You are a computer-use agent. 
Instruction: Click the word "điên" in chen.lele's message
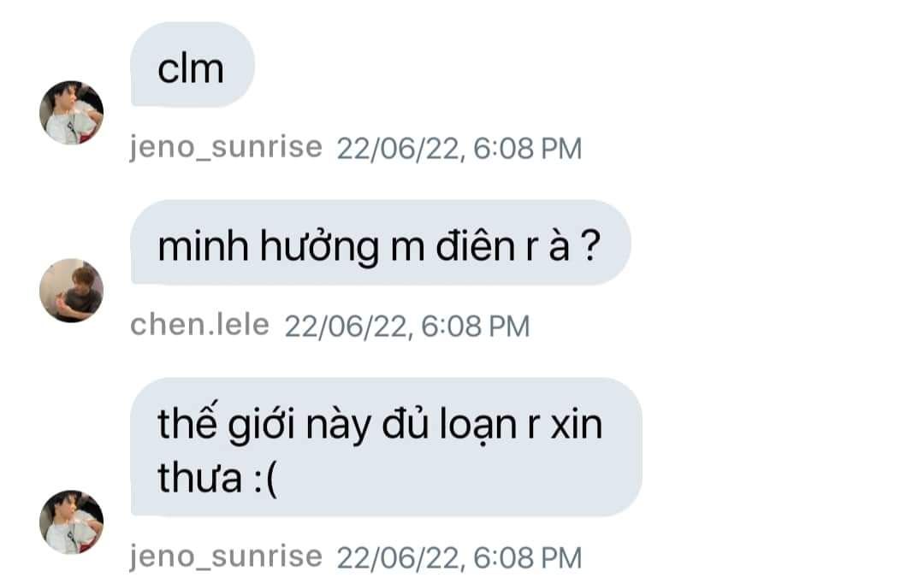(x=476, y=245)
